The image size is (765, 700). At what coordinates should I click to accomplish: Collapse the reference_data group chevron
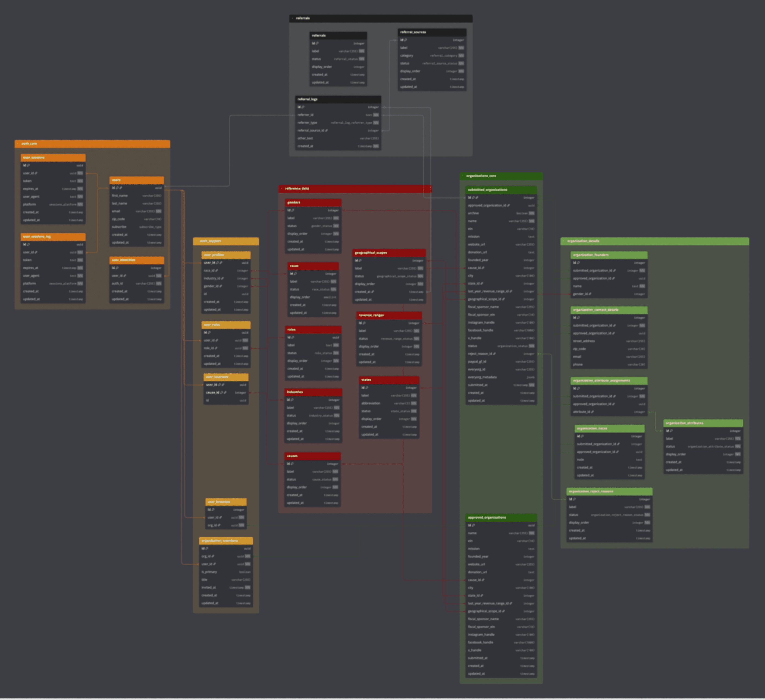281,188
